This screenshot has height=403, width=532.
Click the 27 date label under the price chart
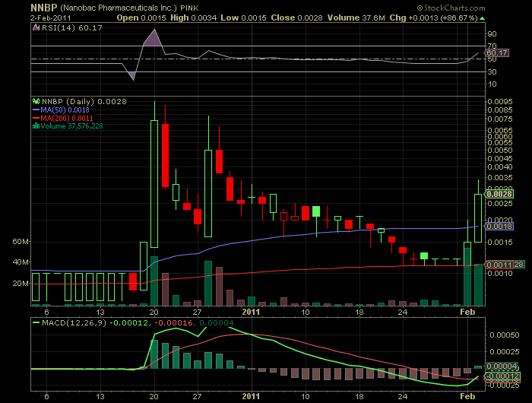point(197,312)
